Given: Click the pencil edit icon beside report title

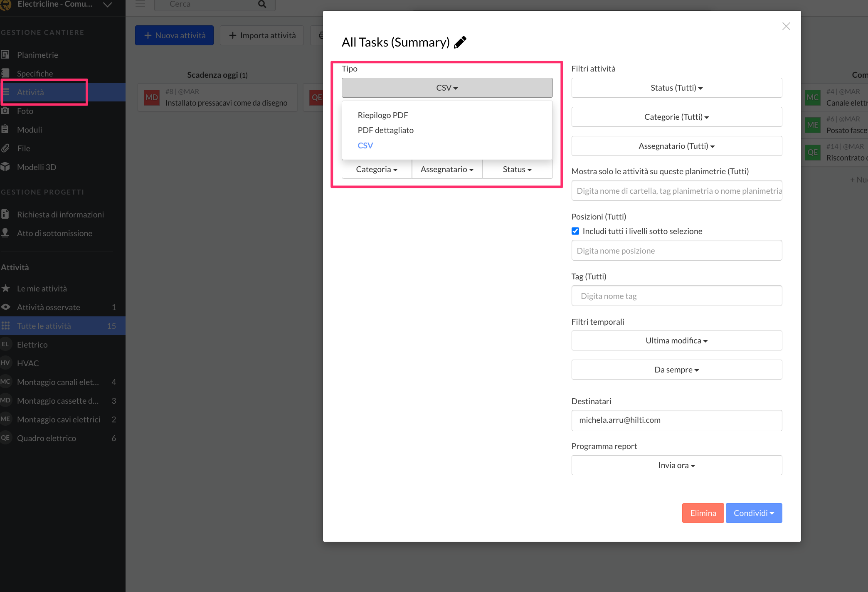Looking at the screenshot, I should pos(460,42).
